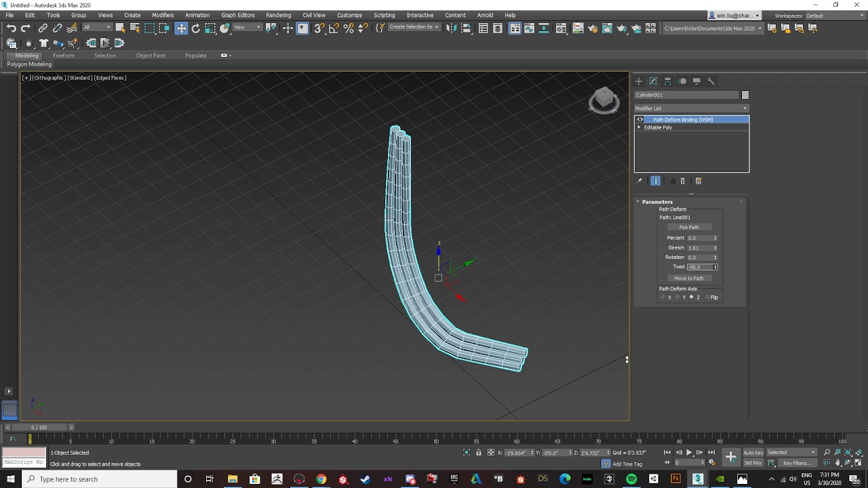Select the X path deform axis
This screenshot has width=868, height=488.
point(663,298)
